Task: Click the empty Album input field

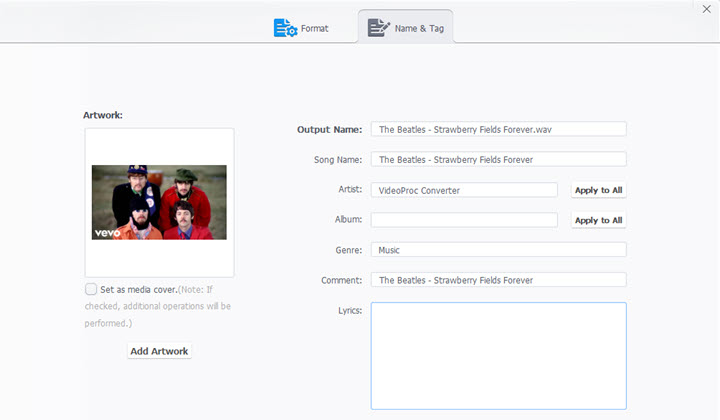Action: 463,220
